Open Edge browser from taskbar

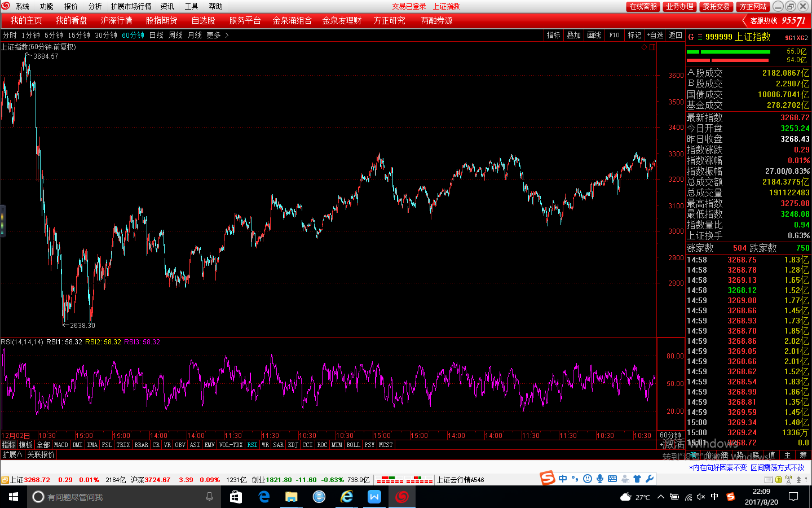263,497
